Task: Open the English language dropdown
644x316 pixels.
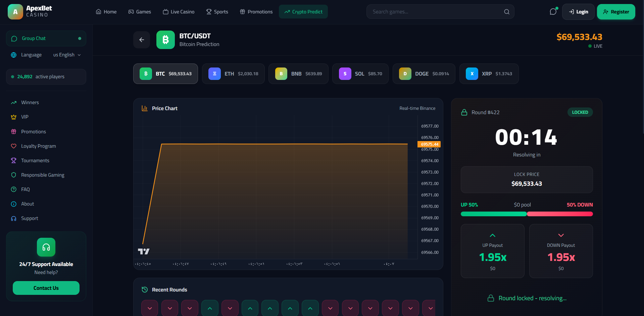Action: pyautogui.click(x=67, y=55)
